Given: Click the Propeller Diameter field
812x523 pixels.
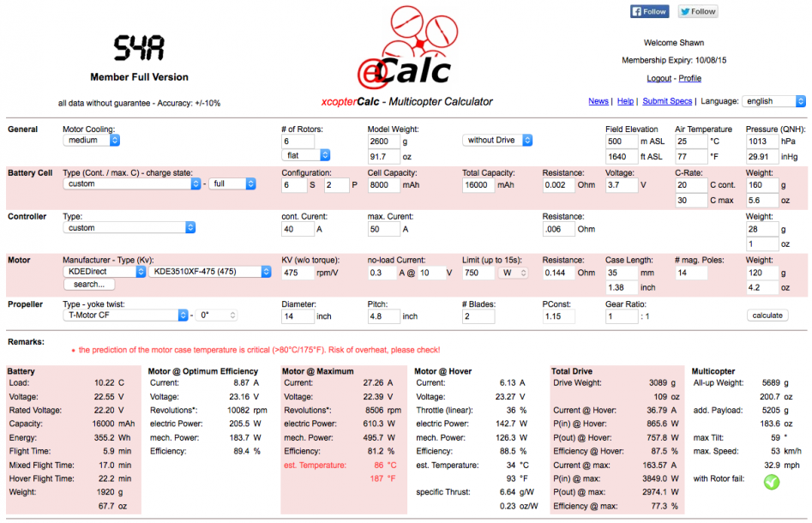Looking at the screenshot, I should point(298,316).
